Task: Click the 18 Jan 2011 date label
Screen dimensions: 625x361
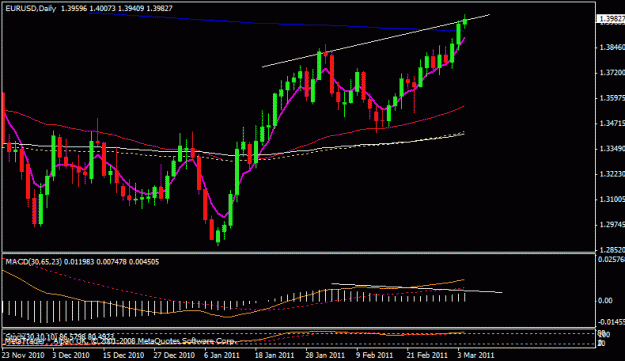Action: coord(274,355)
